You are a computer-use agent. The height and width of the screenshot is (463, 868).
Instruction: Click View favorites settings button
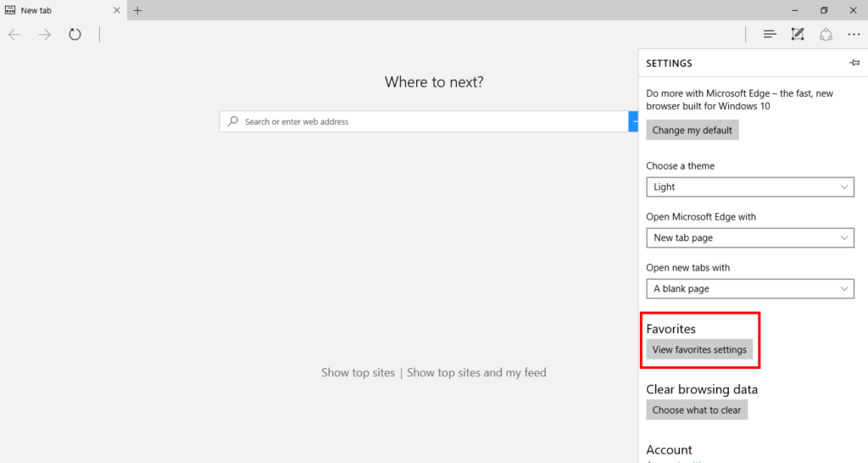[699, 349]
